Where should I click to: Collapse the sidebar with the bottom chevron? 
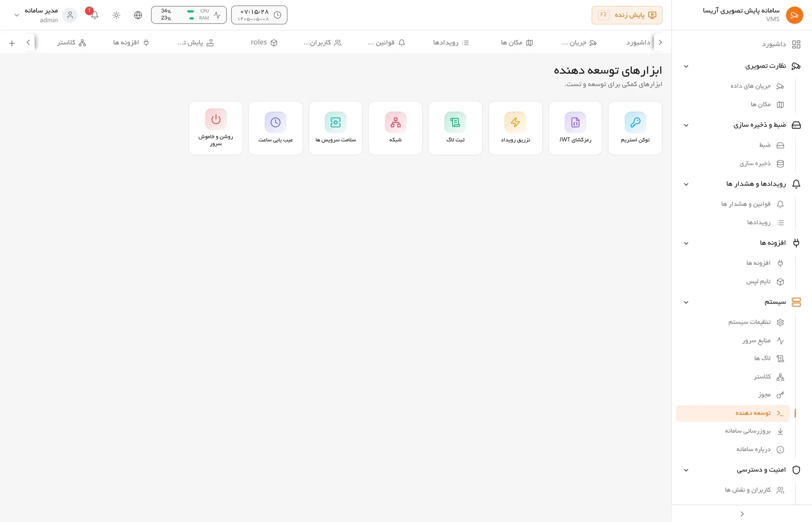[x=742, y=514]
